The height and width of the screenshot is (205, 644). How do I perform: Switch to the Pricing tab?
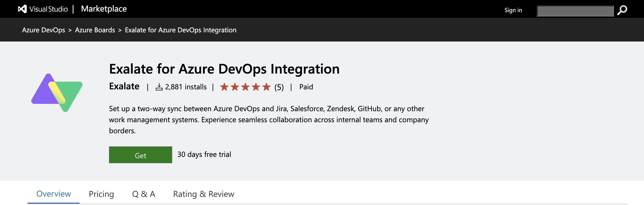tap(101, 194)
